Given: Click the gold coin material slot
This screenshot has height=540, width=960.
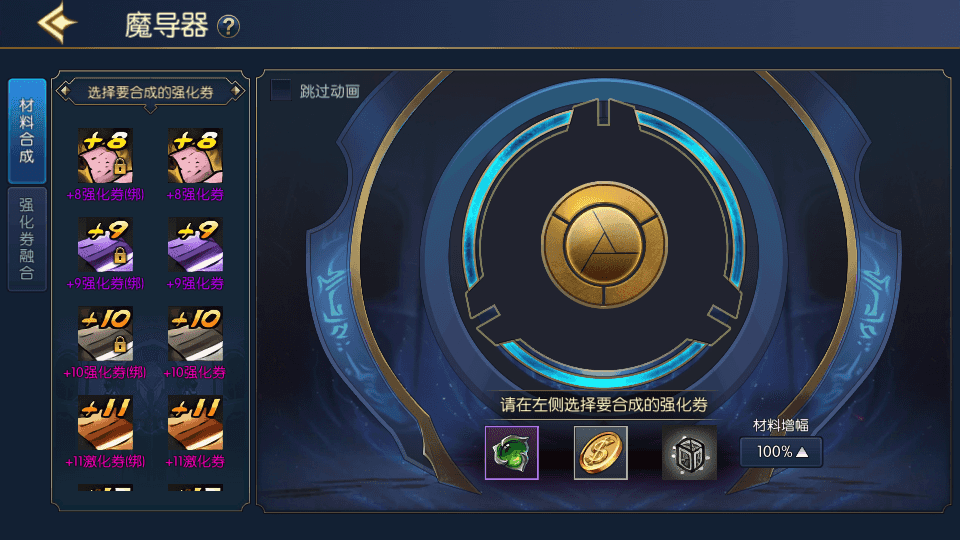Looking at the screenshot, I should pyautogui.click(x=601, y=453).
